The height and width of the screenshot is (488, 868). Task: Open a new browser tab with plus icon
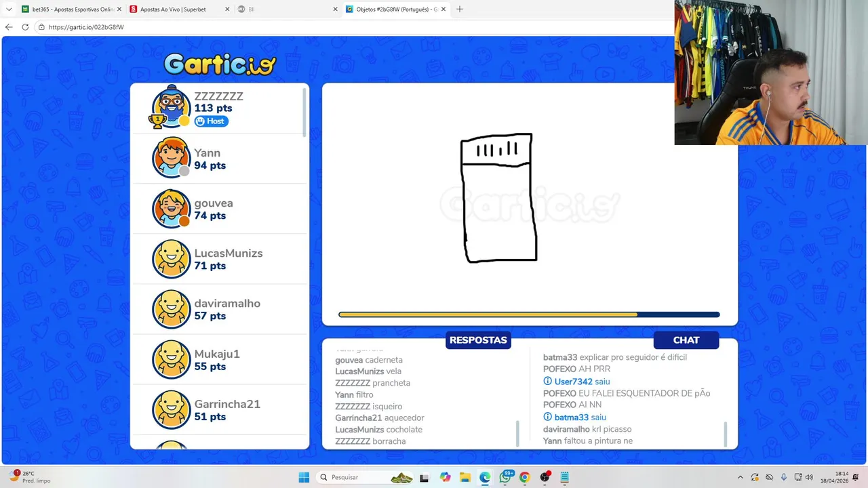click(x=460, y=9)
